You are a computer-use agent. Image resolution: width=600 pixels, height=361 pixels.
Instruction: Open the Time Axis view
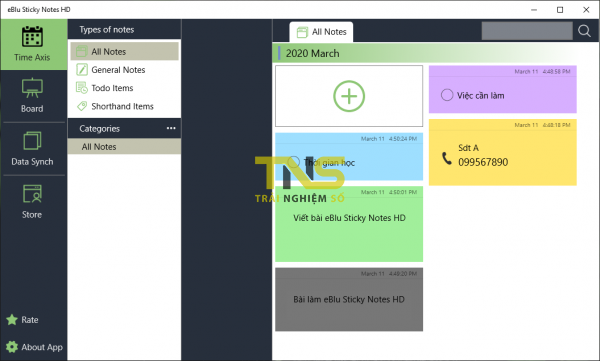34,44
